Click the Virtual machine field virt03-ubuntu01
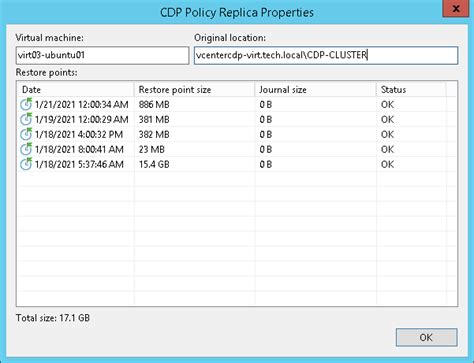The image size is (474, 363). pos(102,55)
